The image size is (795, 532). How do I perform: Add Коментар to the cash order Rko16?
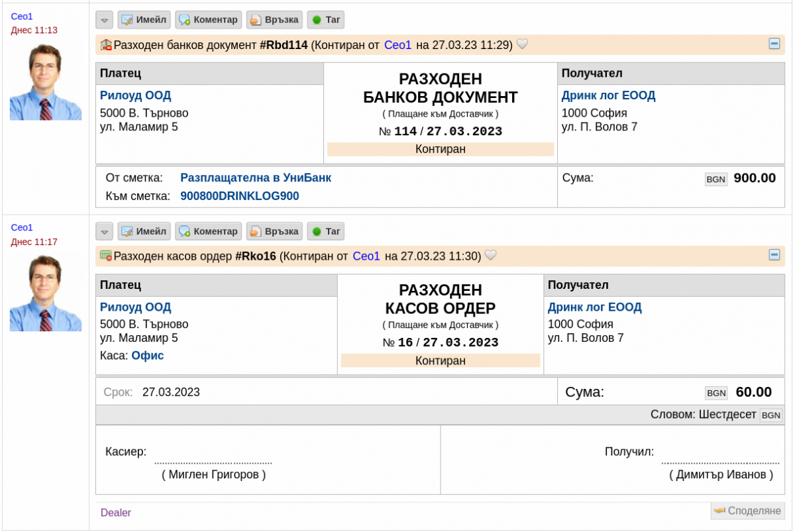[208, 231]
